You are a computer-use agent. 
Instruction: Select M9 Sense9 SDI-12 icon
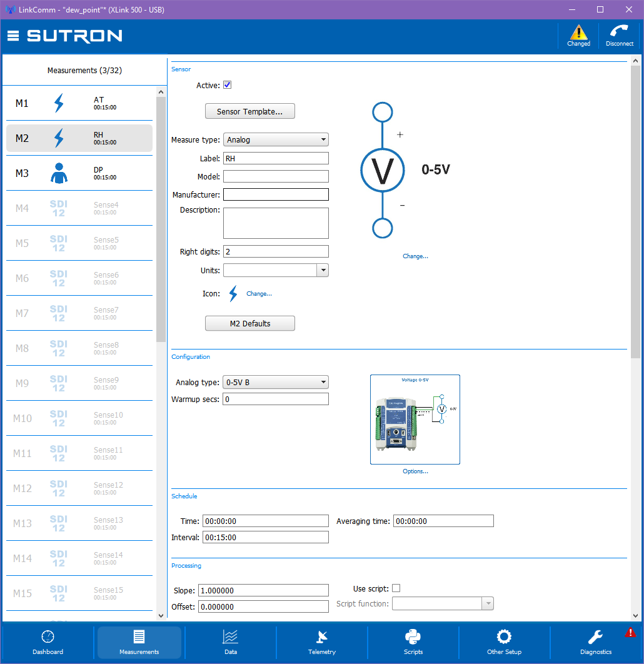tap(58, 383)
